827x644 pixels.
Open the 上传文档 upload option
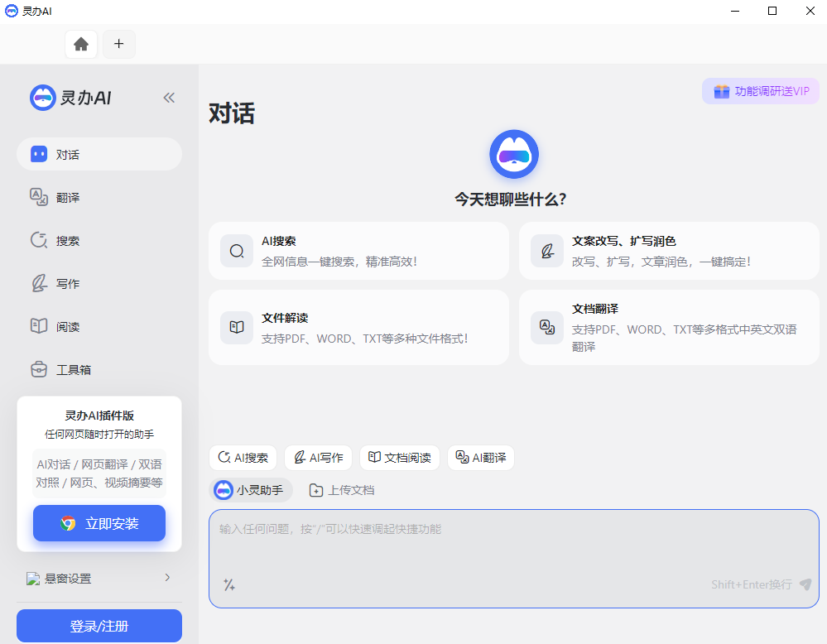click(343, 490)
